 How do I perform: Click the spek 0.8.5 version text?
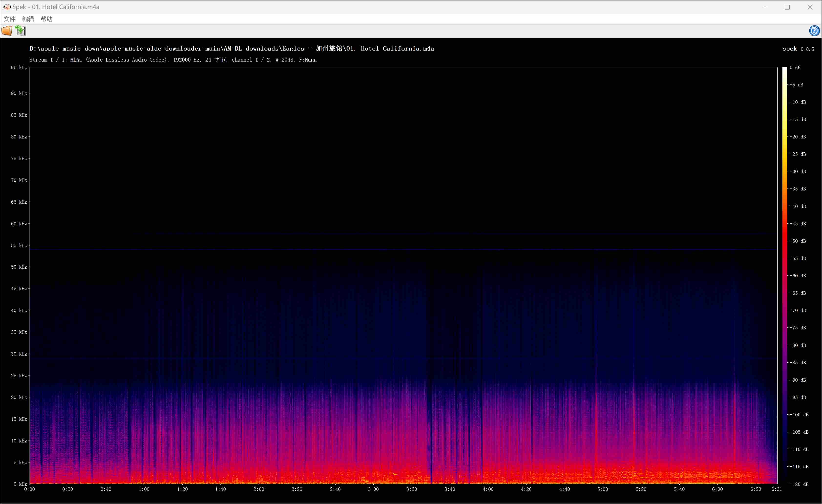tap(798, 49)
